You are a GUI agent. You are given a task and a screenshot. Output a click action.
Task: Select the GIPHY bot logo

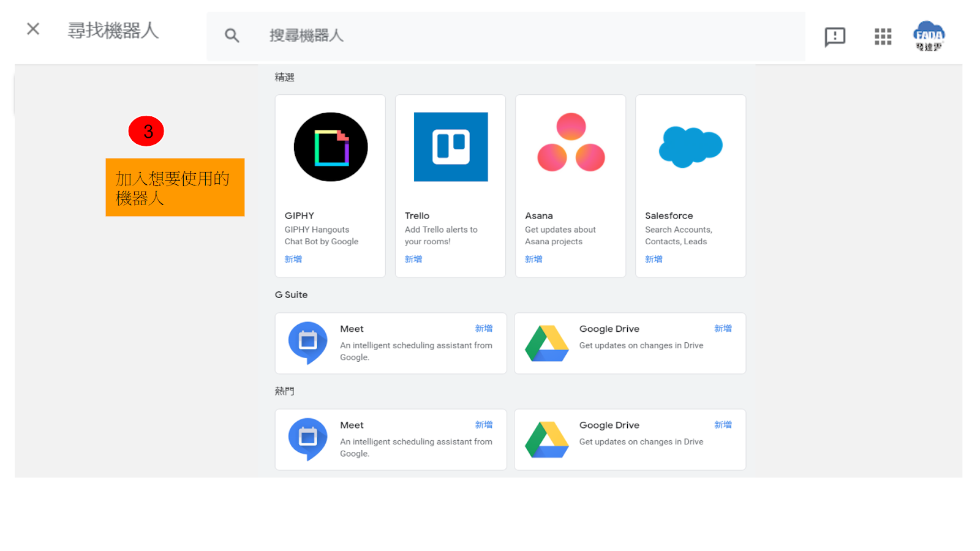[331, 147]
